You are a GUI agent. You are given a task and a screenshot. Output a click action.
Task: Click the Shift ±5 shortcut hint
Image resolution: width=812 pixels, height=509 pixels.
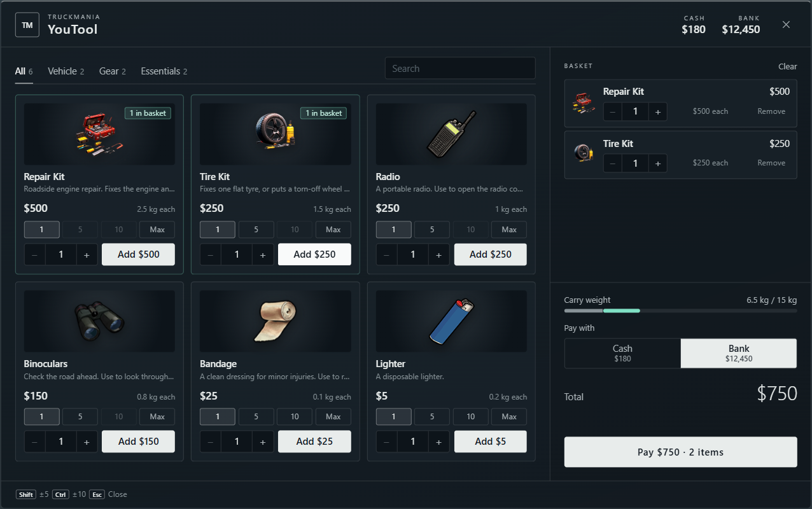[x=32, y=494]
